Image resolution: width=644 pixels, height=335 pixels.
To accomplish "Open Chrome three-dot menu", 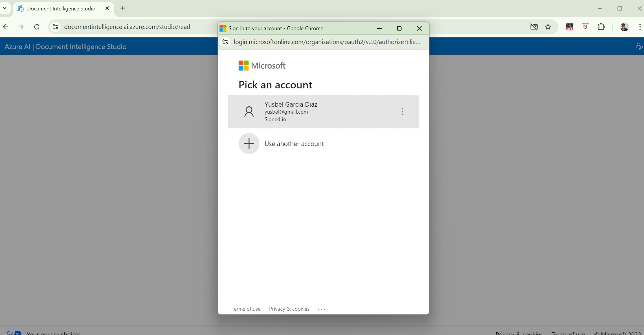I will 640,27.
